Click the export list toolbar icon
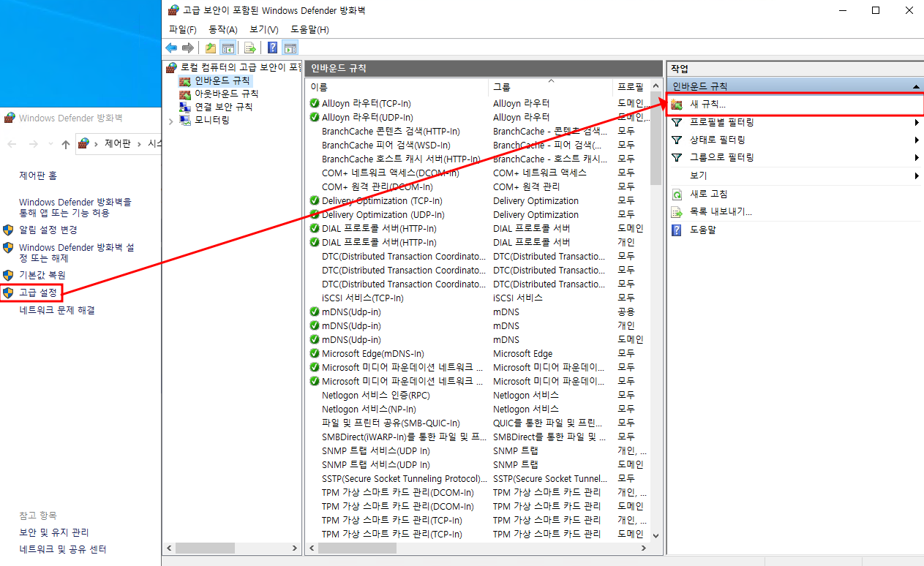The height and width of the screenshot is (566, 924). pyautogui.click(x=250, y=48)
